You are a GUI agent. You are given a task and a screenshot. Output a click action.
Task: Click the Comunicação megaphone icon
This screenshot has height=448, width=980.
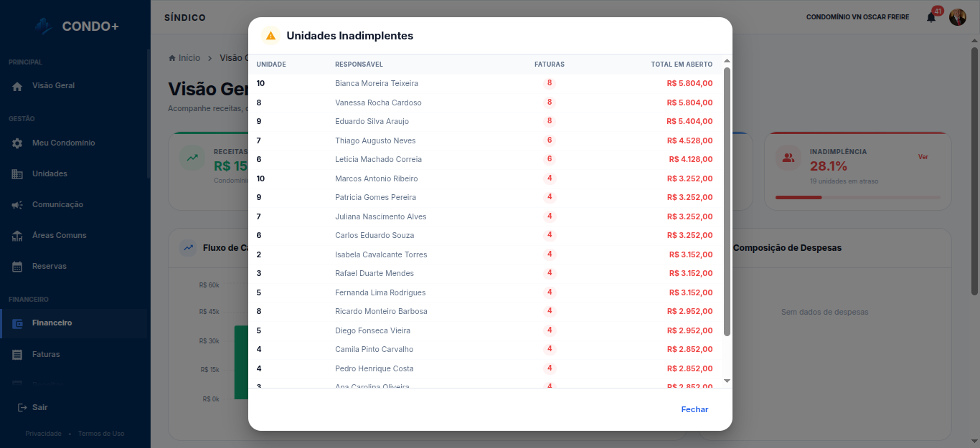coord(17,205)
